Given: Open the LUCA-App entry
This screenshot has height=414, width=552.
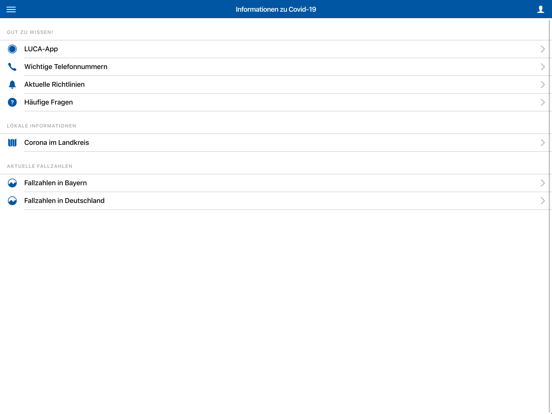Looking at the screenshot, I should click(275, 49).
